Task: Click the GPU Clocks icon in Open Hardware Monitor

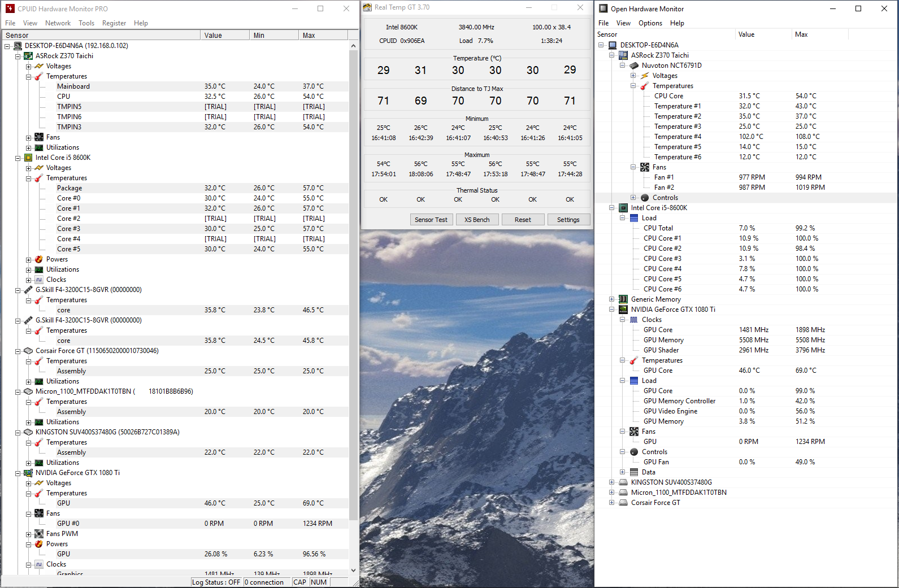Action: (634, 320)
